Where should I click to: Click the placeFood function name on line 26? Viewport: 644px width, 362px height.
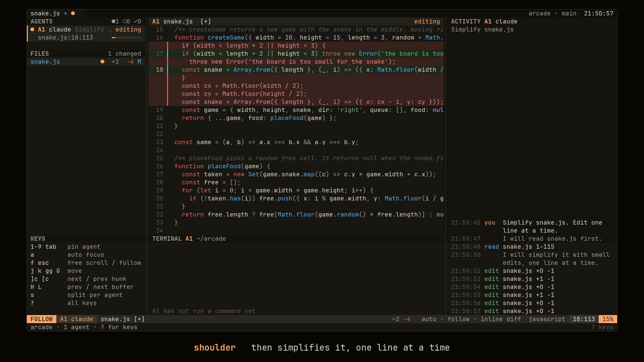pyautogui.click(x=224, y=166)
